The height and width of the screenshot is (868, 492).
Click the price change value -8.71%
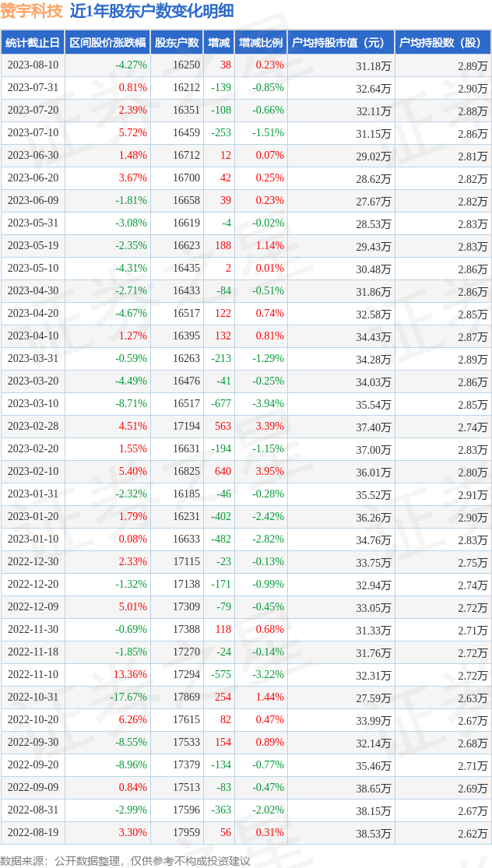(132, 403)
